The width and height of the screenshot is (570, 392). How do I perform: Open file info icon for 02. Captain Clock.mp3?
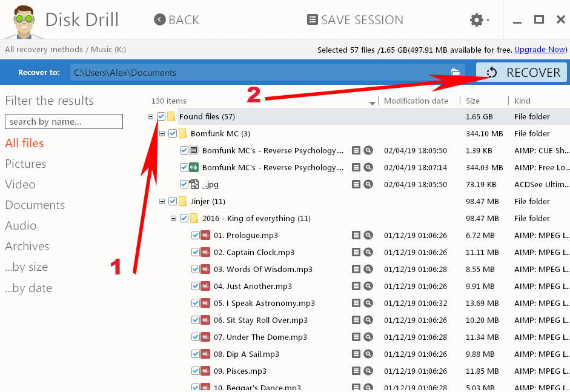pos(356,252)
